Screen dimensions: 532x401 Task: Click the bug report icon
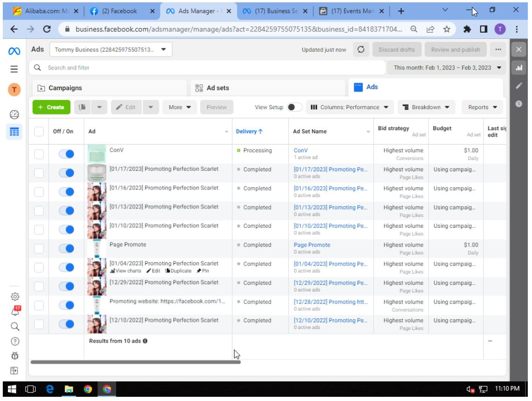tap(15, 356)
